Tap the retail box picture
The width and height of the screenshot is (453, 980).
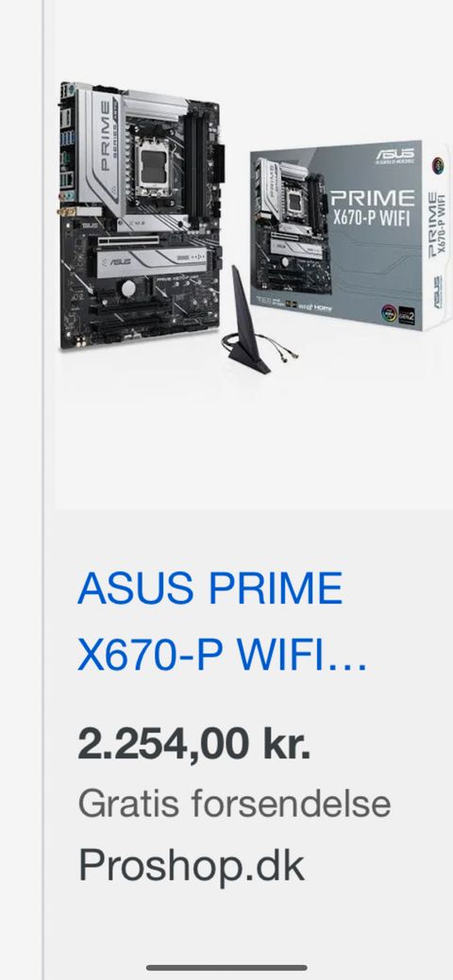tap(350, 236)
